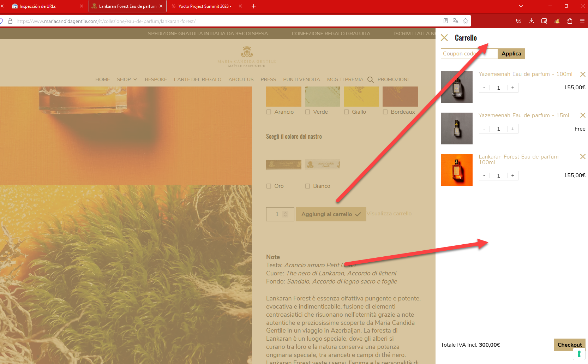Check the Verde color checkbox
Screen dimensions: 588x364
[x=308, y=112]
